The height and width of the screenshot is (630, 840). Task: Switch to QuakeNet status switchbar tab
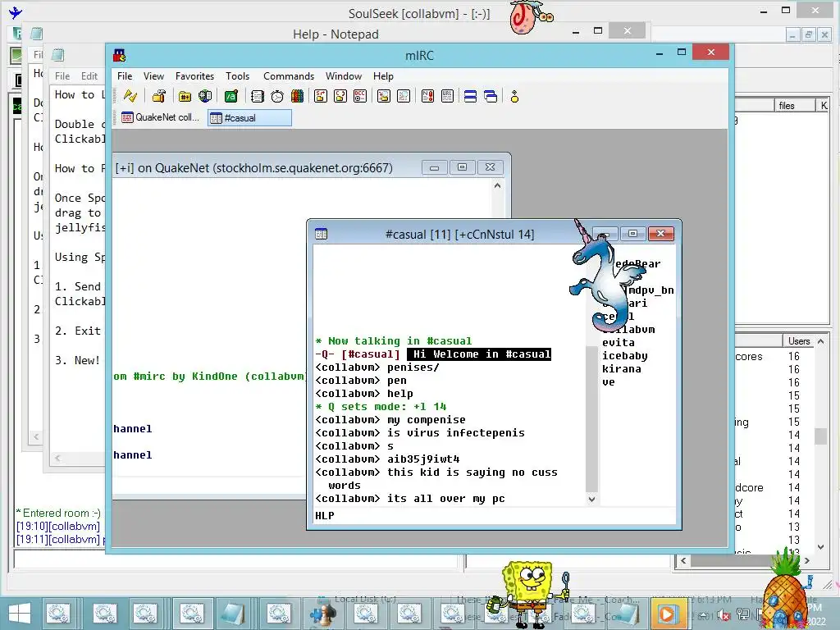(160, 117)
